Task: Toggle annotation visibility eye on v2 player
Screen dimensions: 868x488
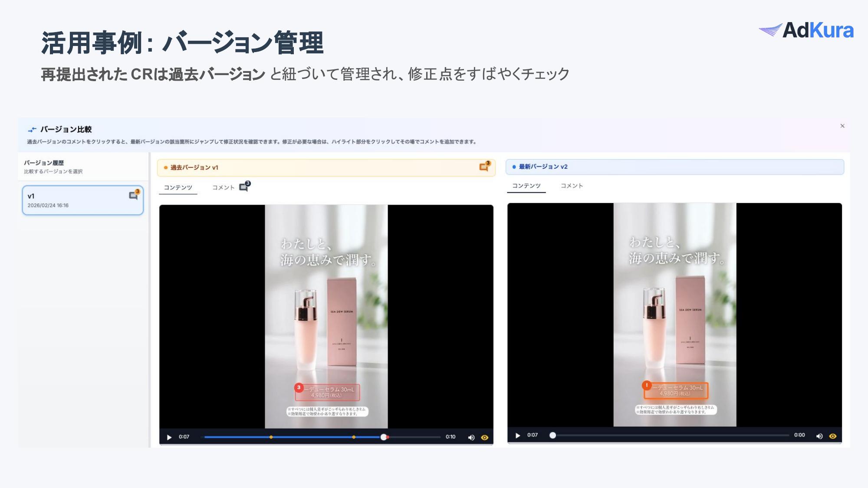Action: (833, 436)
